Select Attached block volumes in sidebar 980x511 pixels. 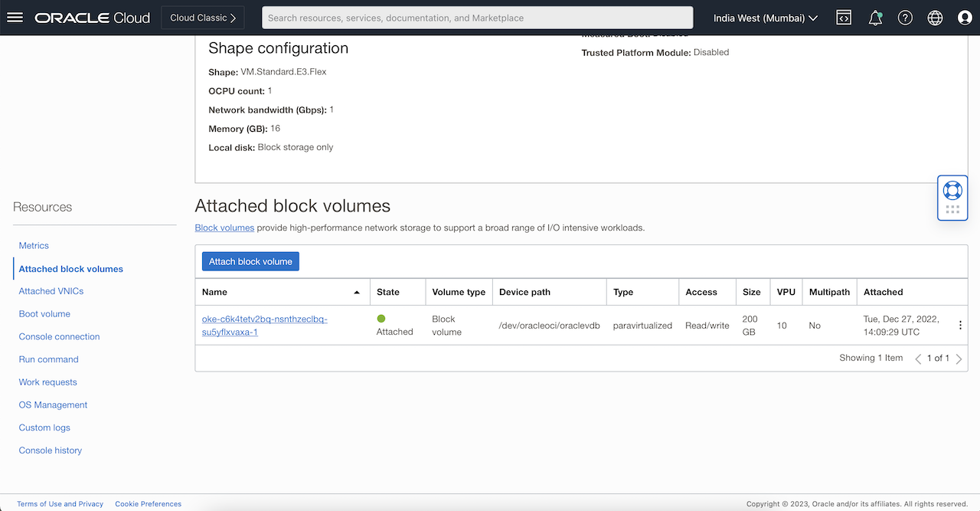point(70,269)
